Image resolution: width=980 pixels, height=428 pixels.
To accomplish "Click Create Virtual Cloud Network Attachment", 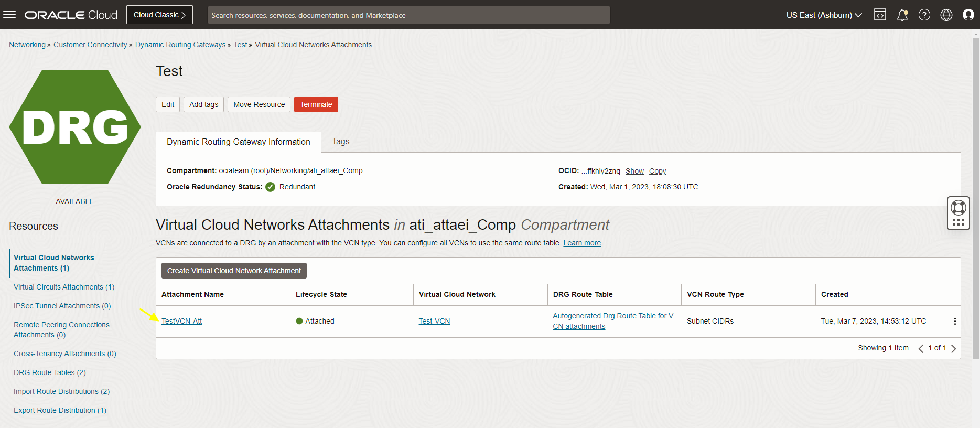I will [x=234, y=271].
